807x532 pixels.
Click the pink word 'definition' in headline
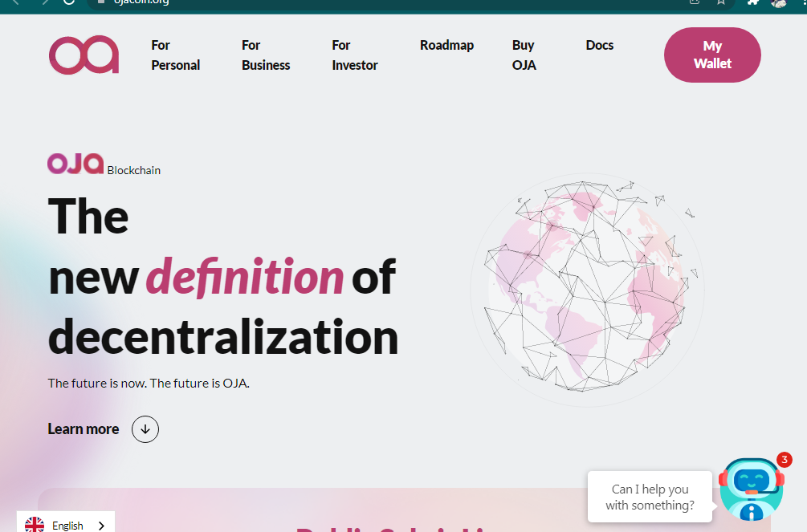(x=245, y=277)
